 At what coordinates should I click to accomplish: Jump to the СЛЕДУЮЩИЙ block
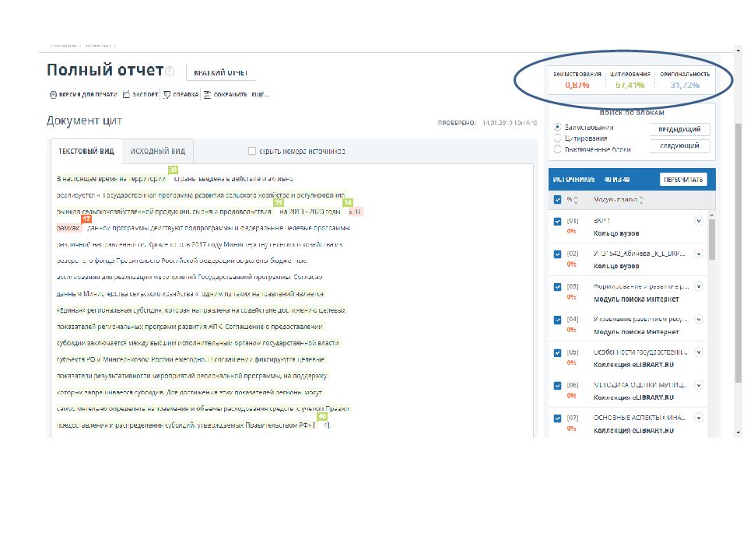pyautogui.click(x=679, y=145)
